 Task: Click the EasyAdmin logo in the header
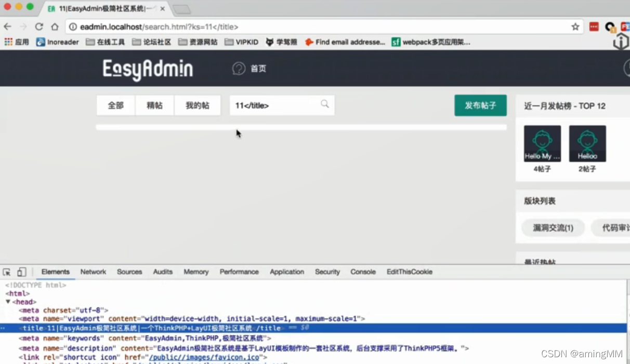[x=147, y=68]
